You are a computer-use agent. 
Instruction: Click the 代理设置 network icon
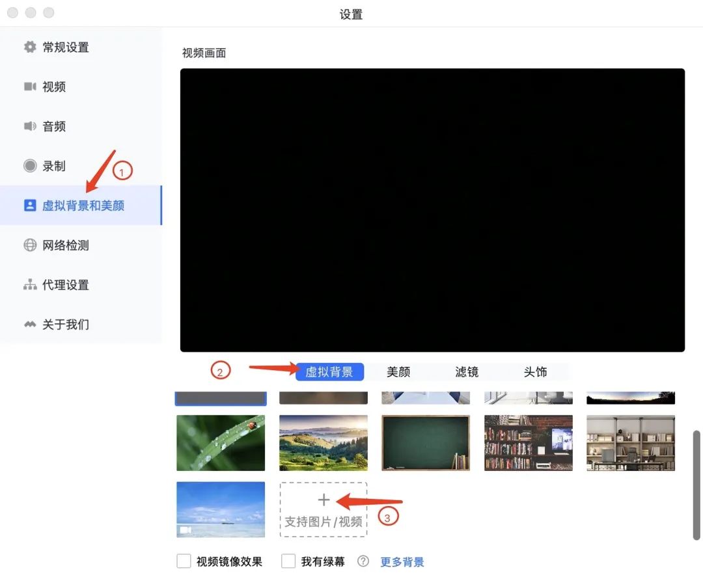coord(29,285)
